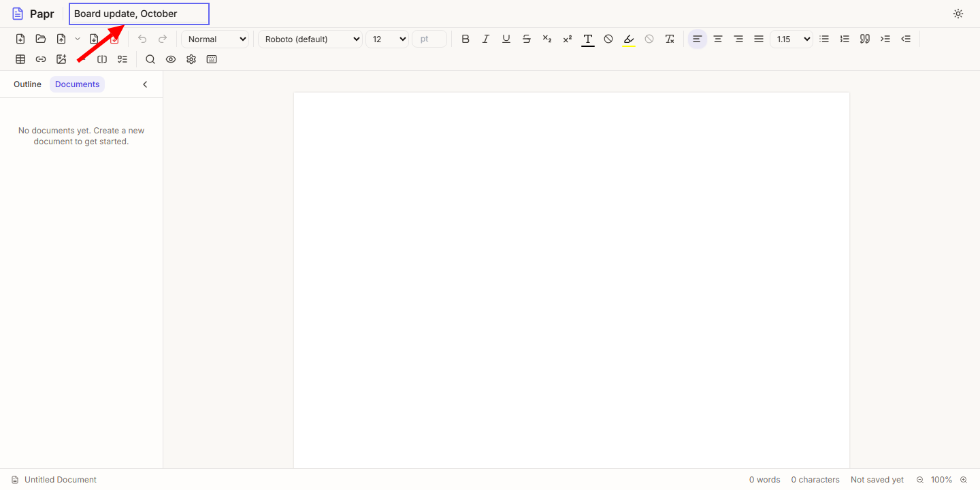Expand the export options chevron
Screen dimensions: 980x490
tap(78, 39)
